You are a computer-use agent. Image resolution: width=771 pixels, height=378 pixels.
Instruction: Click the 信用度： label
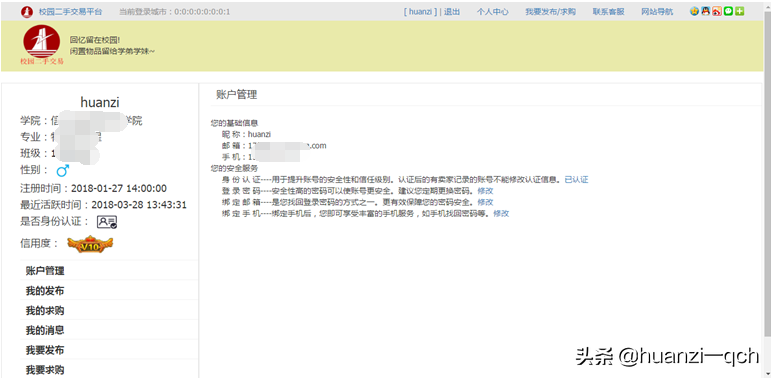point(40,244)
